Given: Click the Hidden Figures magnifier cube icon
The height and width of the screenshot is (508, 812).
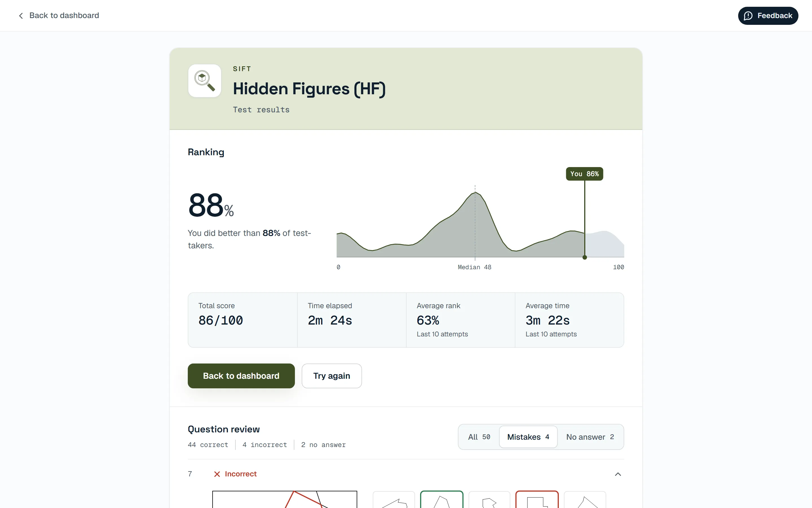Looking at the screenshot, I should click(204, 81).
